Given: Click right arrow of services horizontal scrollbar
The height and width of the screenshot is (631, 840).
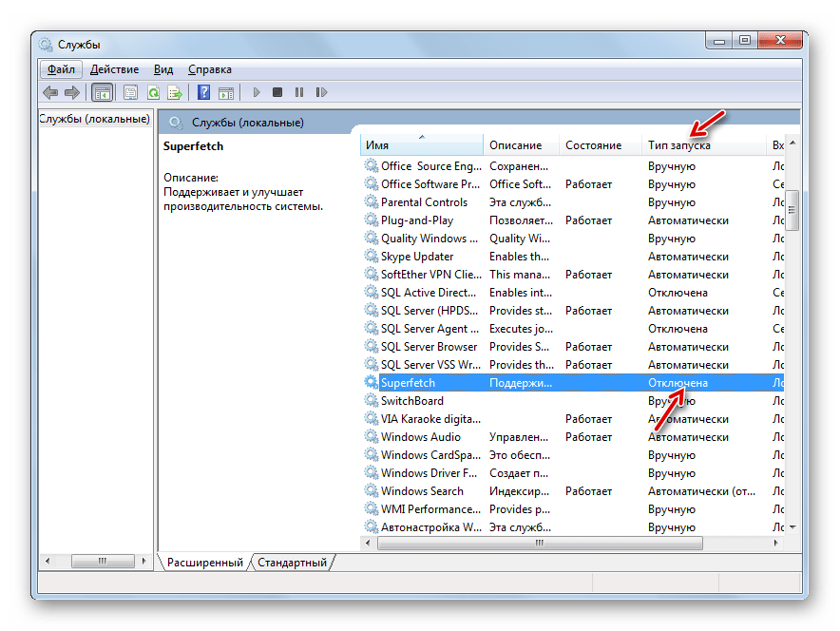Looking at the screenshot, I should point(775,544).
